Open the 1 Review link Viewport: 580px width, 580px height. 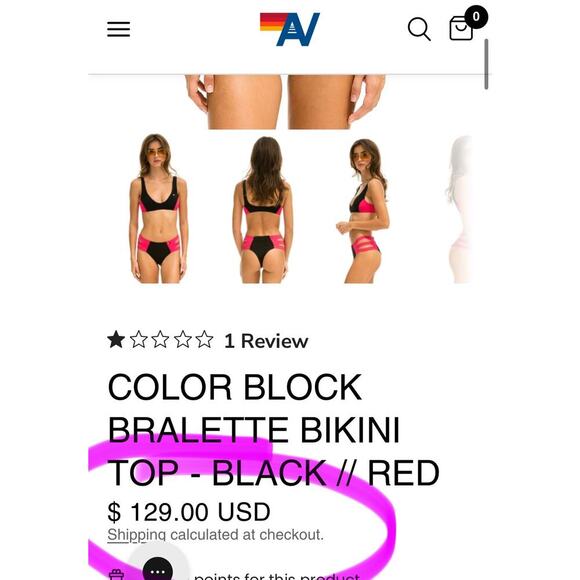pos(266,341)
